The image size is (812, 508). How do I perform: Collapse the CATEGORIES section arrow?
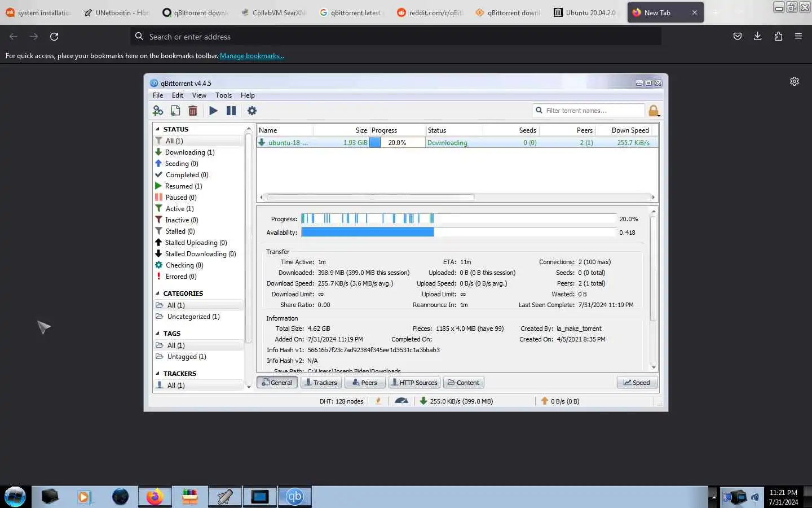[x=157, y=294]
